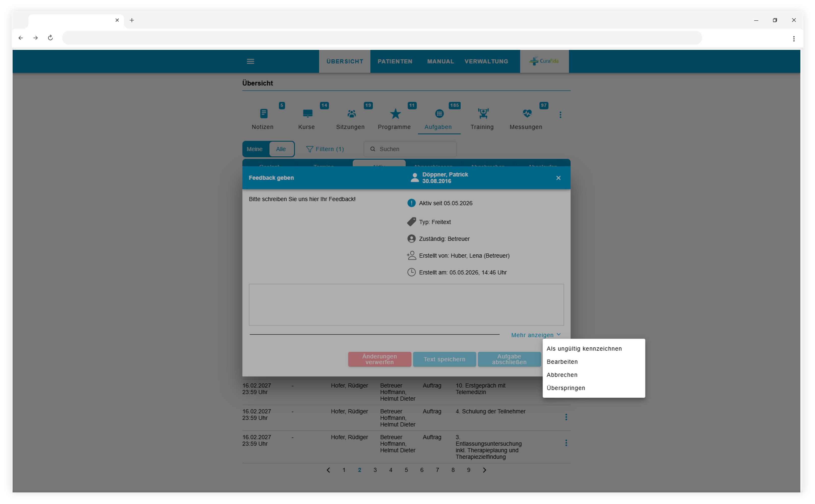Click the Zuständig person icon
This screenshot has height=504, width=815.
411,239
